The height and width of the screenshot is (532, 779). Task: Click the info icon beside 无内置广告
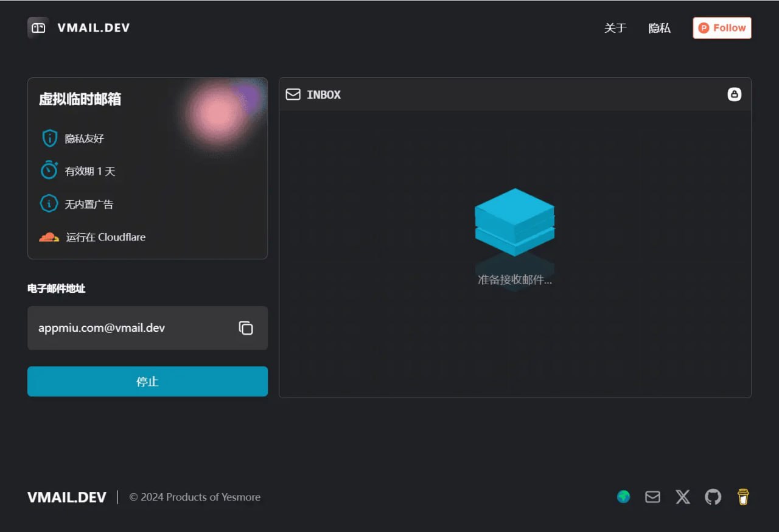click(49, 204)
